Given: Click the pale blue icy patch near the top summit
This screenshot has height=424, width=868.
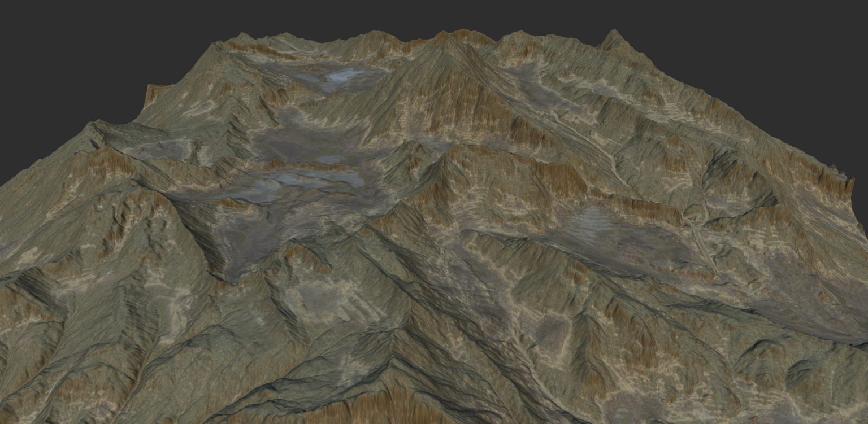Looking at the screenshot, I should 343,77.
